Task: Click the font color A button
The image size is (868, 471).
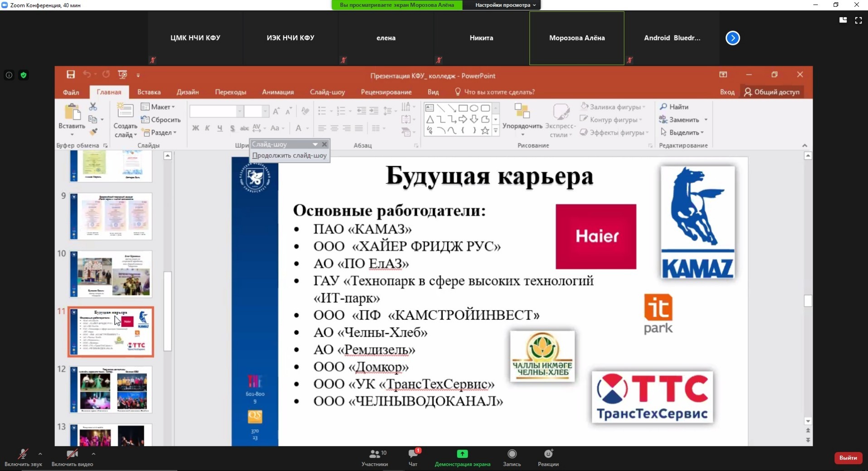Action: coord(298,128)
